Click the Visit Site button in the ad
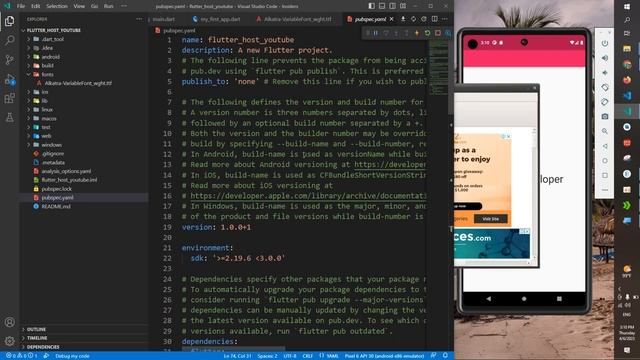Viewport: 640px width, 360px height. (x=491, y=219)
